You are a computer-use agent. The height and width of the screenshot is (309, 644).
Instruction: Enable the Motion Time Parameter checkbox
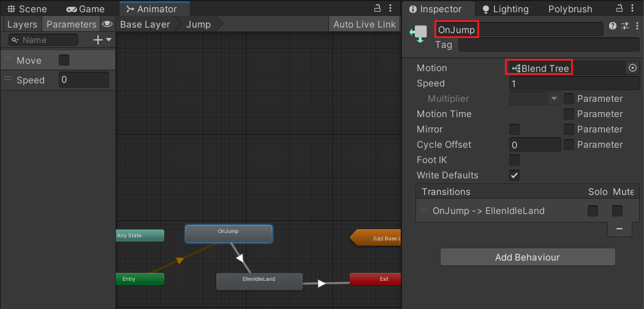pos(569,114)
